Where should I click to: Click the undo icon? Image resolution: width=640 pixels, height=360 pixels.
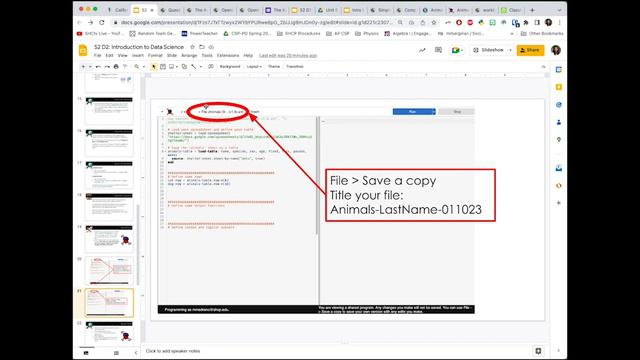tap(98, 67)
